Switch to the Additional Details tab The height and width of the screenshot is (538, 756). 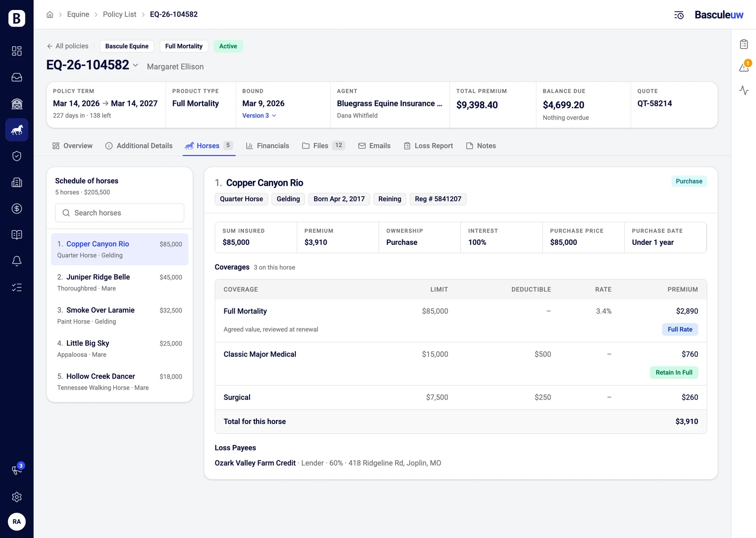tap(139, 146)
